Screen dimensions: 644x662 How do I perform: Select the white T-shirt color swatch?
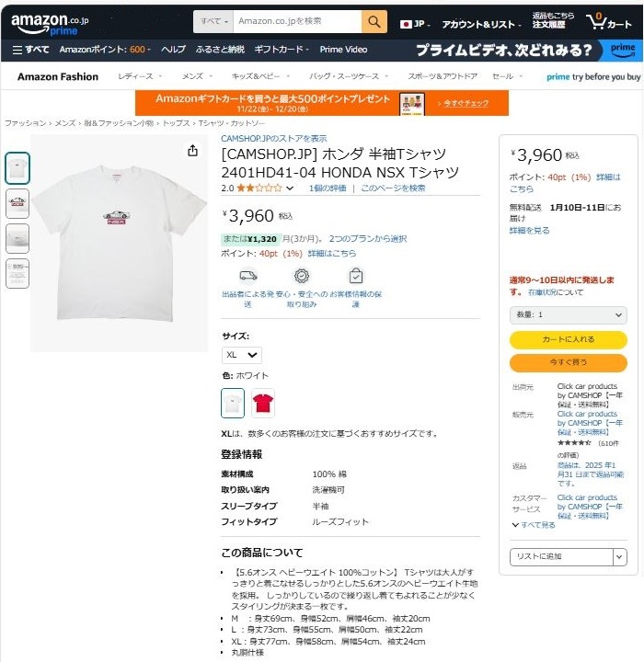tap(233, 404)
